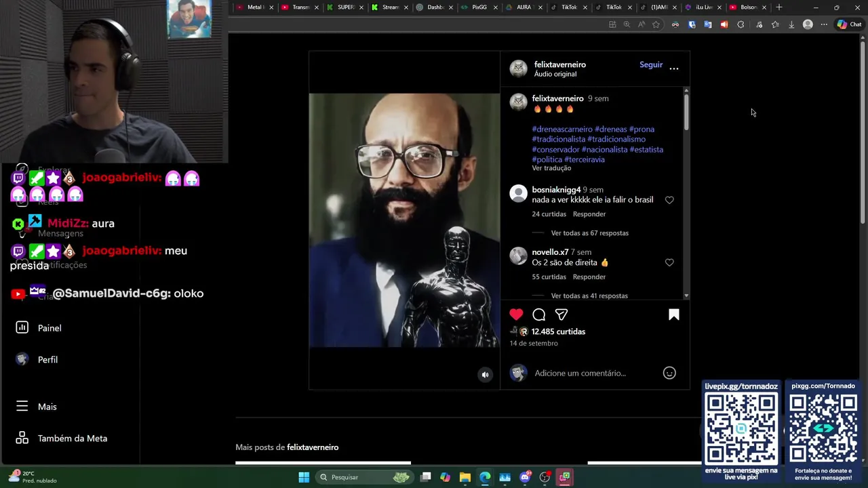Follow felixtaverneiro with the Seguir button

pyautogui.click(x=651, y=64)
